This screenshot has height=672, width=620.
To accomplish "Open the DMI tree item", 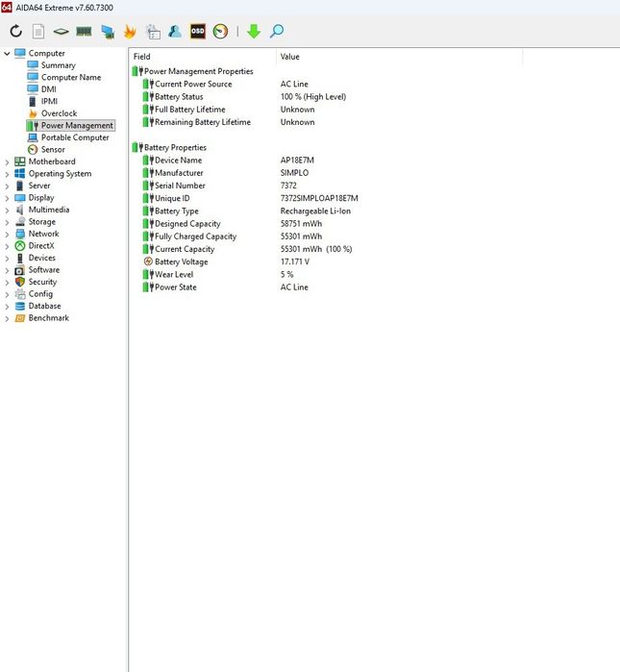I will (x=48, y=89).
